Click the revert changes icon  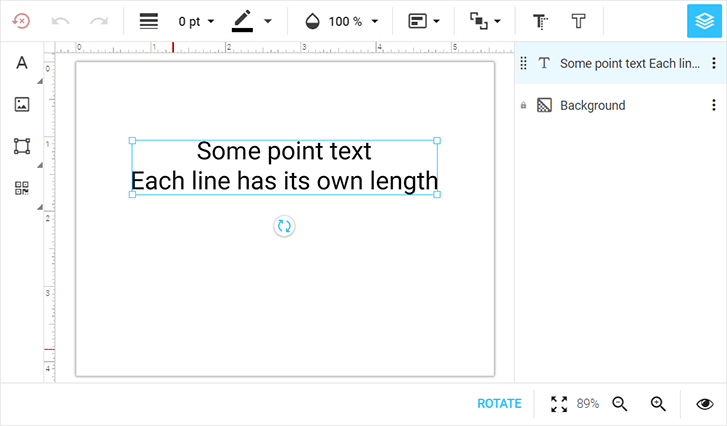(21, 21)
